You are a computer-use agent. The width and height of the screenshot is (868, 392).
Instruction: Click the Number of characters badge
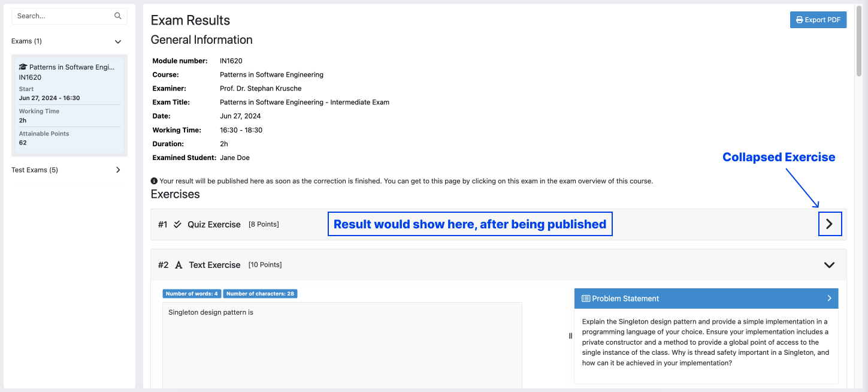(x=260, y=294)
